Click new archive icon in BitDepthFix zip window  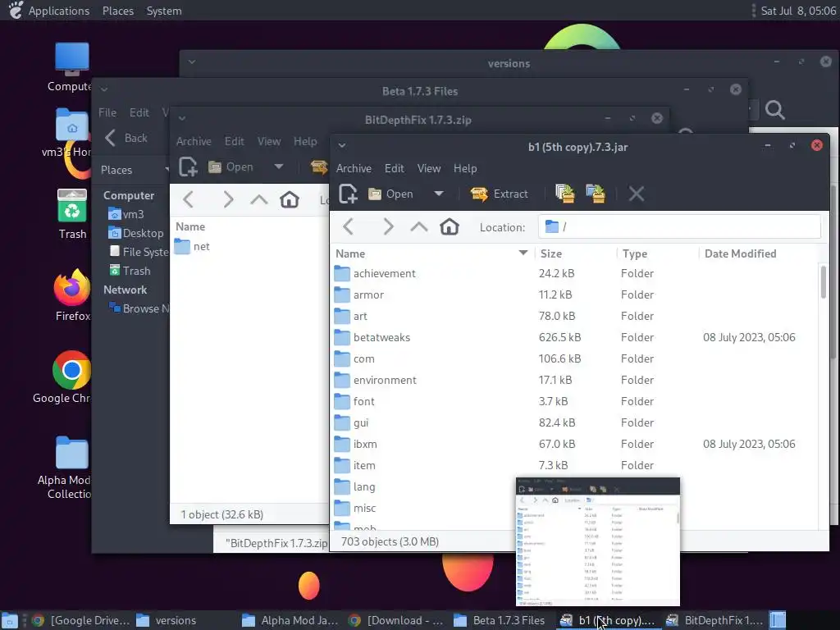(x=188, y=167)
